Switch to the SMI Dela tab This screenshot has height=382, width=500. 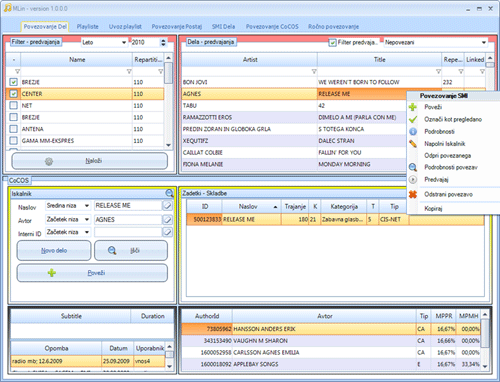tap(223, 27)
